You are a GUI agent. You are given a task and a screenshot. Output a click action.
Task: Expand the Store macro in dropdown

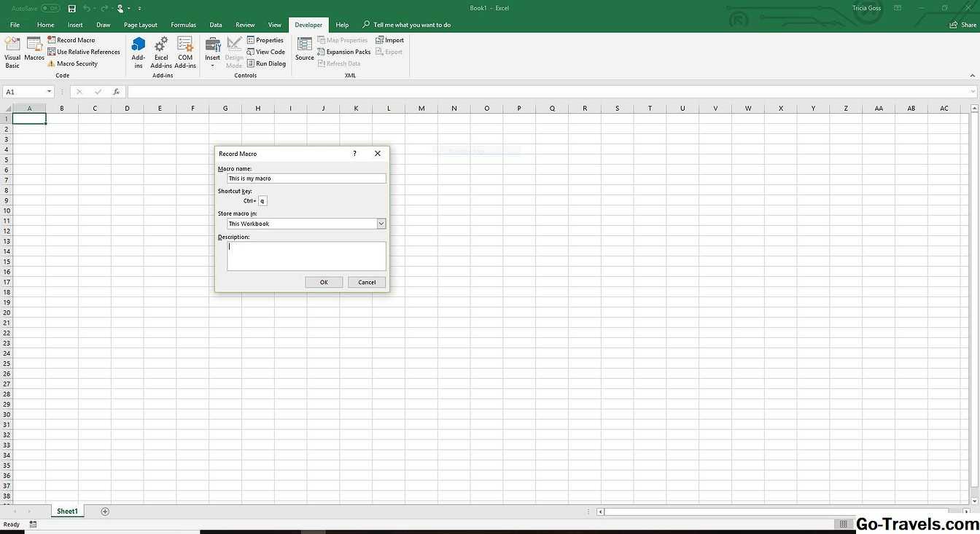[x=381, y=224]
